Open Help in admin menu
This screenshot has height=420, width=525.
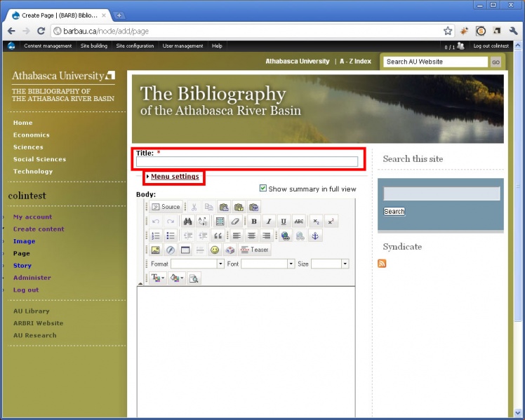pos(217,46)
